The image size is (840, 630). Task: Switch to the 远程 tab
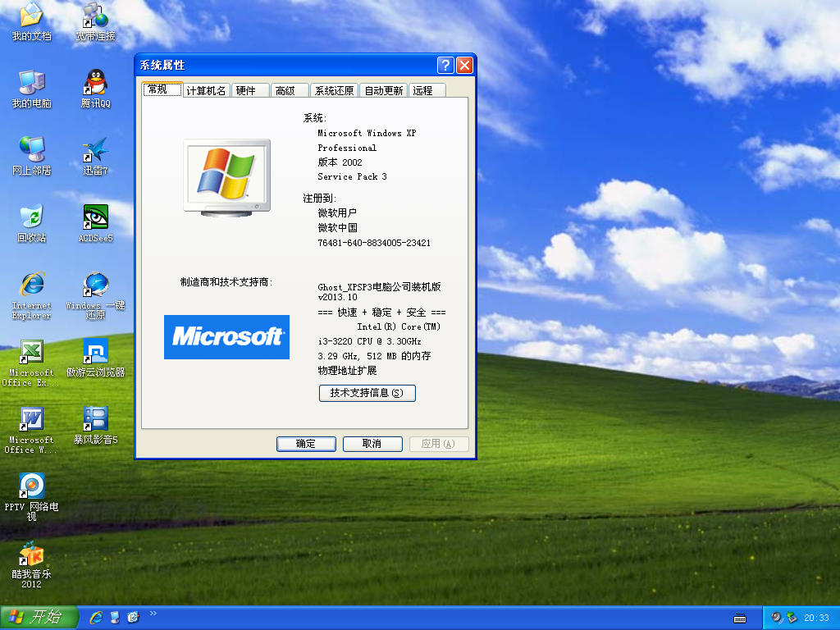click(427, 90)
